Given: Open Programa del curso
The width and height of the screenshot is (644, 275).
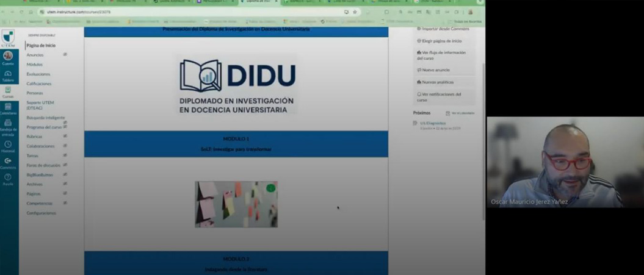Looking at the screenshot, I should tap(44, 127).
